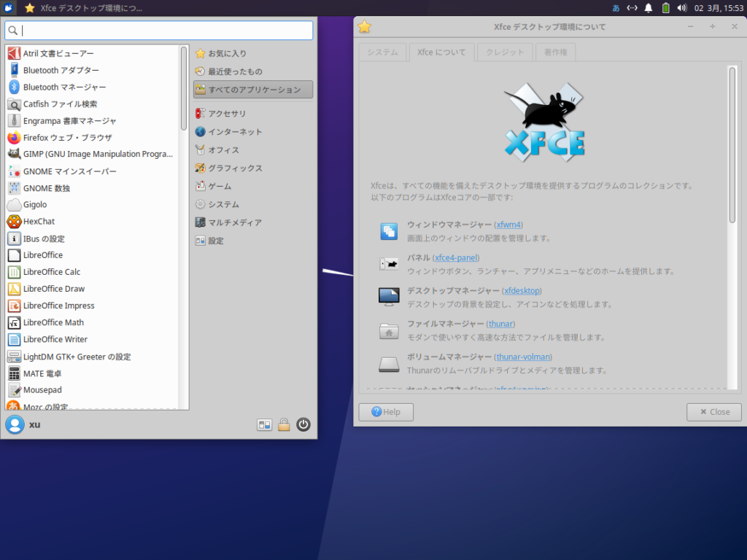The height and width of the screenshot is (560, 747).
Task: Switch to the クレジット tab
Action: [503, 52]
